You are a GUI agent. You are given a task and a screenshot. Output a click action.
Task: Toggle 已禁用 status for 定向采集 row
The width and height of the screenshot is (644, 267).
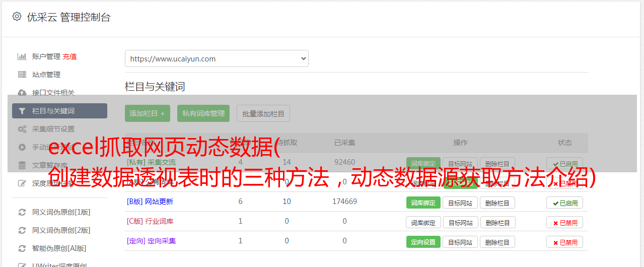564,242
